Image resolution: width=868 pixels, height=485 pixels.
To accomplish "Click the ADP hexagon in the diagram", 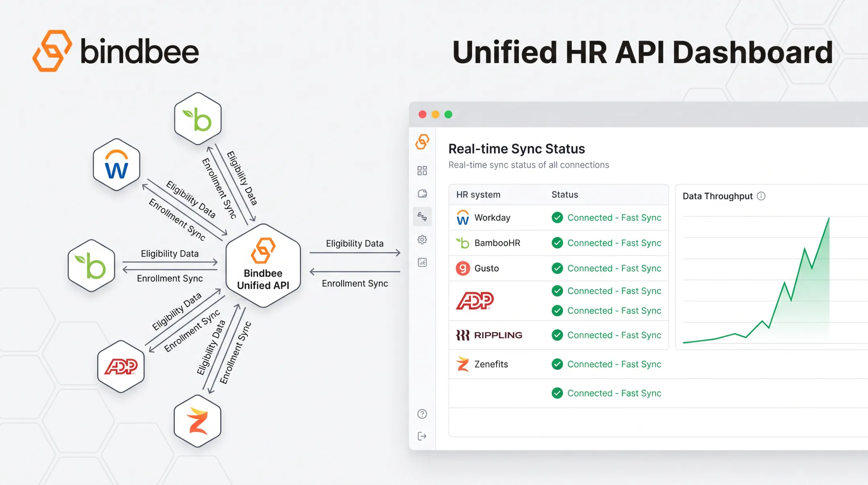I will (121, 366).
